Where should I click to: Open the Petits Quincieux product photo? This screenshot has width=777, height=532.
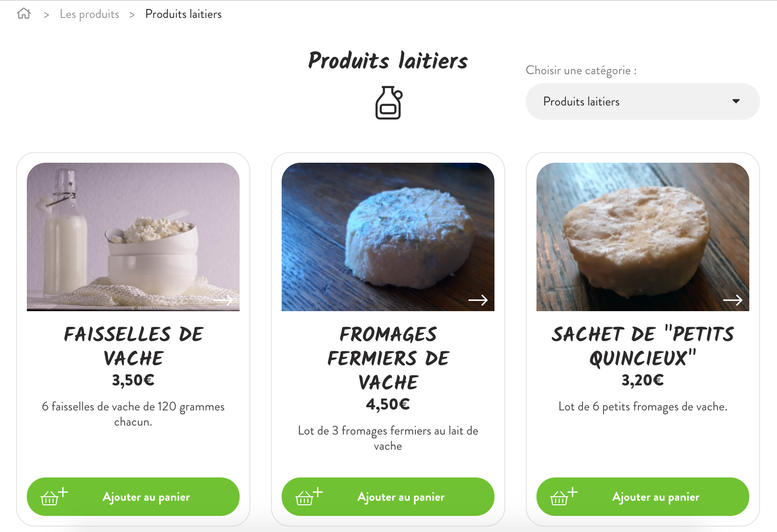point(643,237)
